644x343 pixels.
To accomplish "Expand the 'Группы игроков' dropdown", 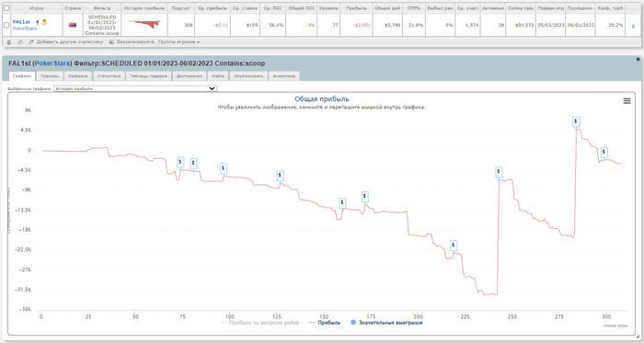I will tap(178, 42).
